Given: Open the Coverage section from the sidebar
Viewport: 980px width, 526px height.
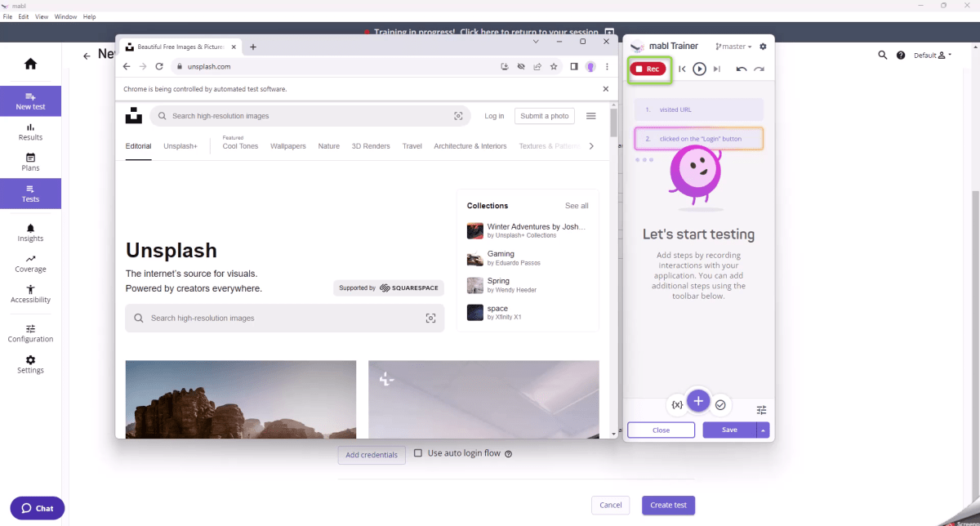Looking at the screenshot, I should (x=30, y=263).
